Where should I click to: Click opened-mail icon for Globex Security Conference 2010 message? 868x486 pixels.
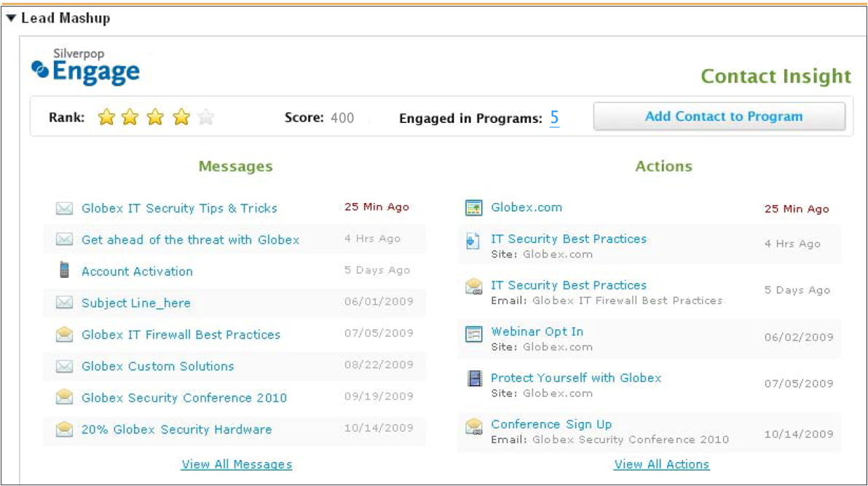point(64,397)
